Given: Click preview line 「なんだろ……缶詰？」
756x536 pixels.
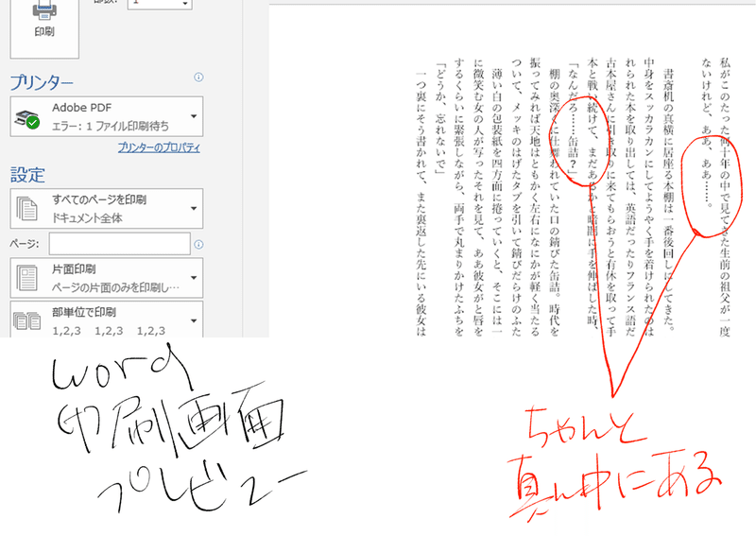Looking at the screenshot, I should [573, 121].
